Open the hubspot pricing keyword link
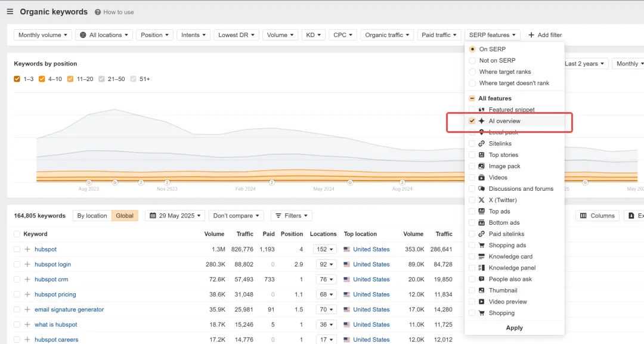 pos(55,295)
